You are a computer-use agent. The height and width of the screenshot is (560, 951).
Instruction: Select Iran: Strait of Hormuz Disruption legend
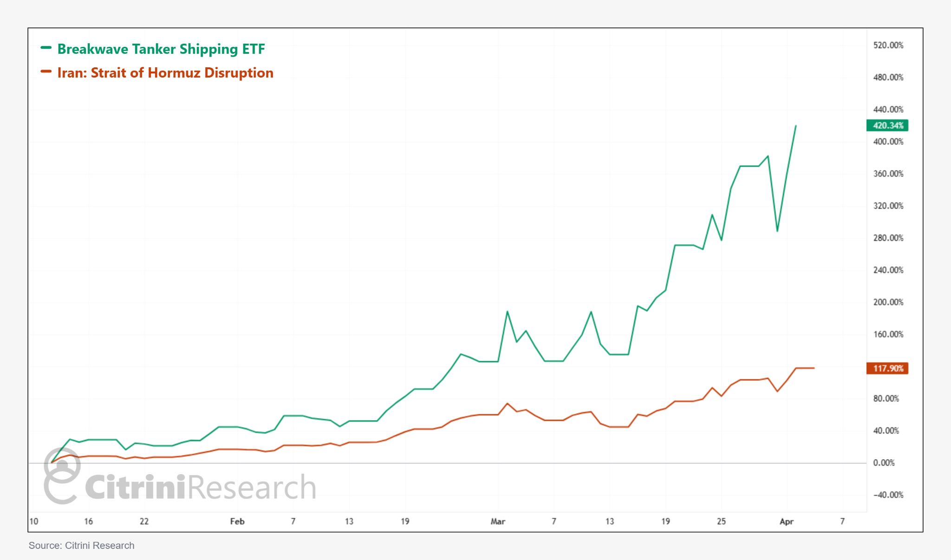click(x=165, y=73)
